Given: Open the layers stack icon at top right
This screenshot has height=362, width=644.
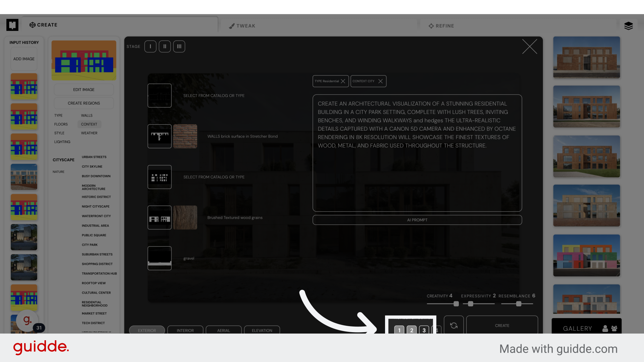Looking at the screenshot, I should [628, 26].
